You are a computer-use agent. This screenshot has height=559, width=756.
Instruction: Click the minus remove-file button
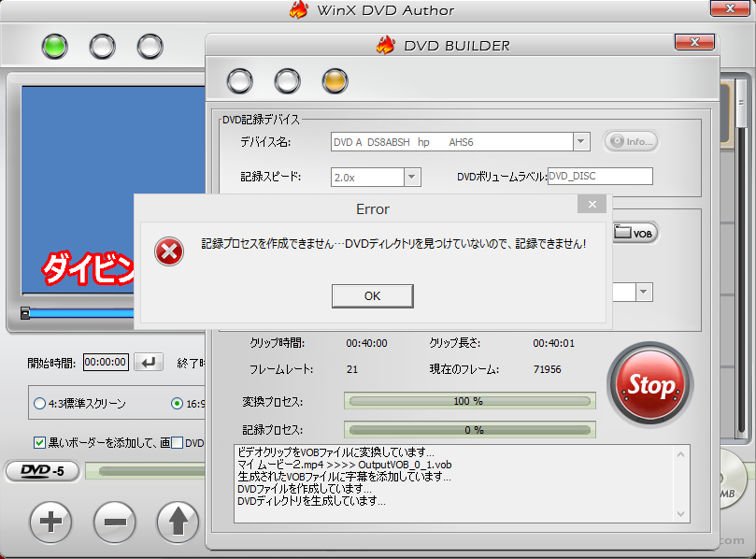tap(115, 522)
